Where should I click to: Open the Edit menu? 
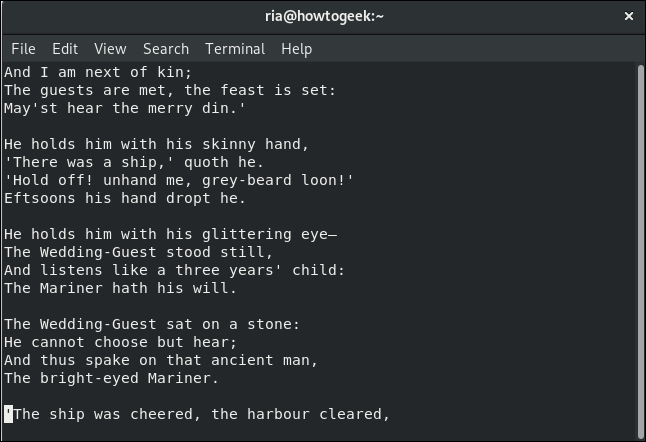pyautogui.click(x=65, y=49)
